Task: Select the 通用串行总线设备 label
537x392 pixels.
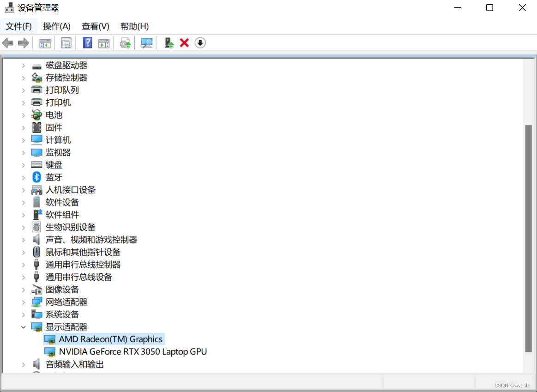Action: (79, 277)
